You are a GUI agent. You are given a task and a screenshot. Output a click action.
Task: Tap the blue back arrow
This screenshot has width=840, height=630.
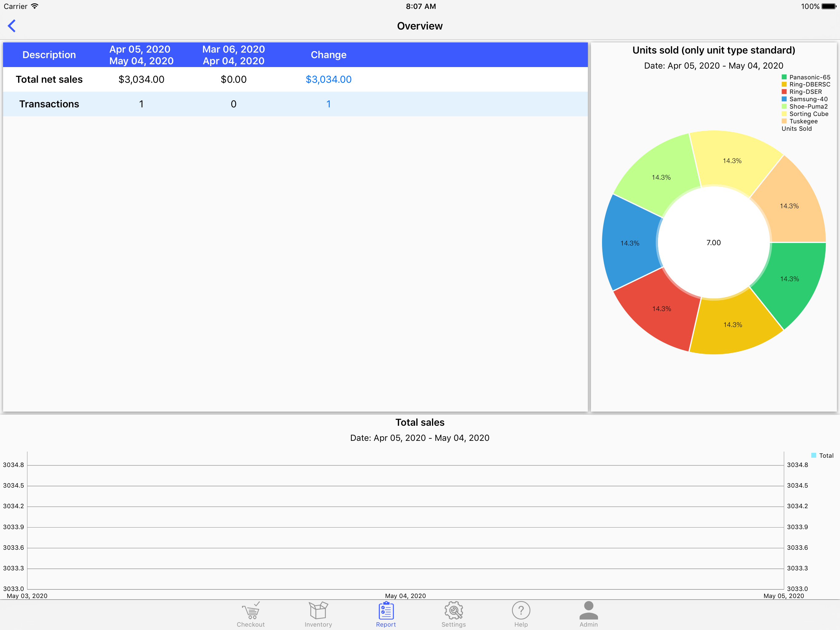(x=12, y=26)
